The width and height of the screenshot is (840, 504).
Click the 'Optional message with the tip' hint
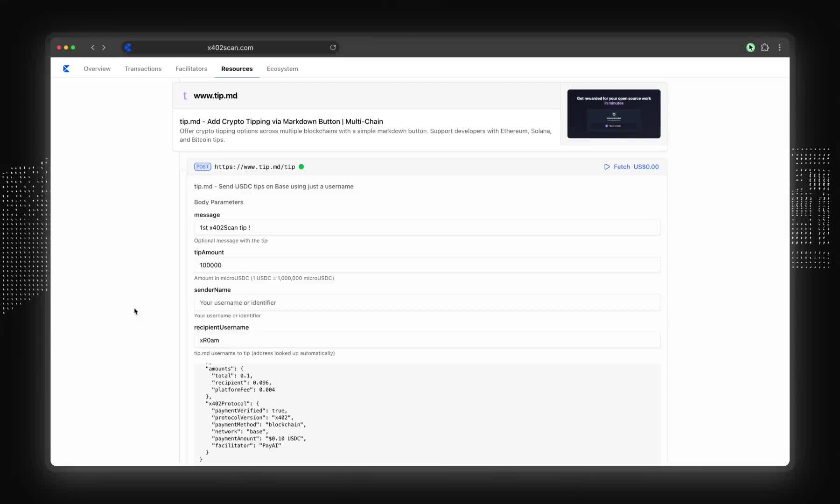coord(231,241)
